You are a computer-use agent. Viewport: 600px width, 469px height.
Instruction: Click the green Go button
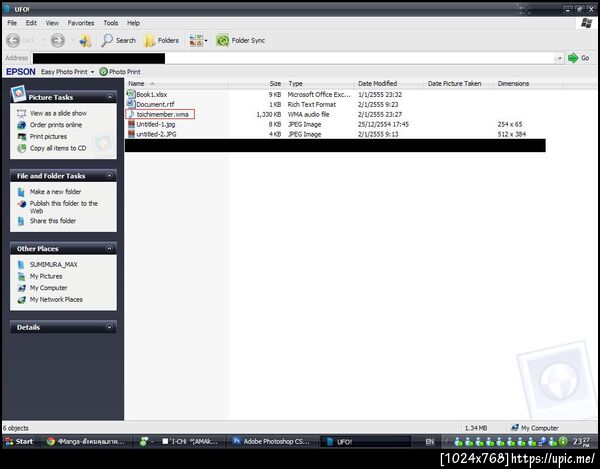coord(578,58)
